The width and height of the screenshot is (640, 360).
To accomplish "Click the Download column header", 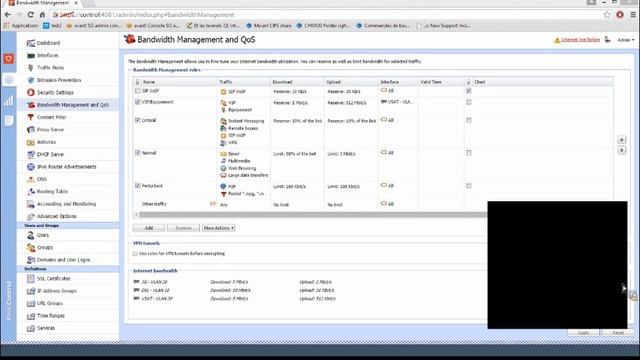I will pos(297,82).
